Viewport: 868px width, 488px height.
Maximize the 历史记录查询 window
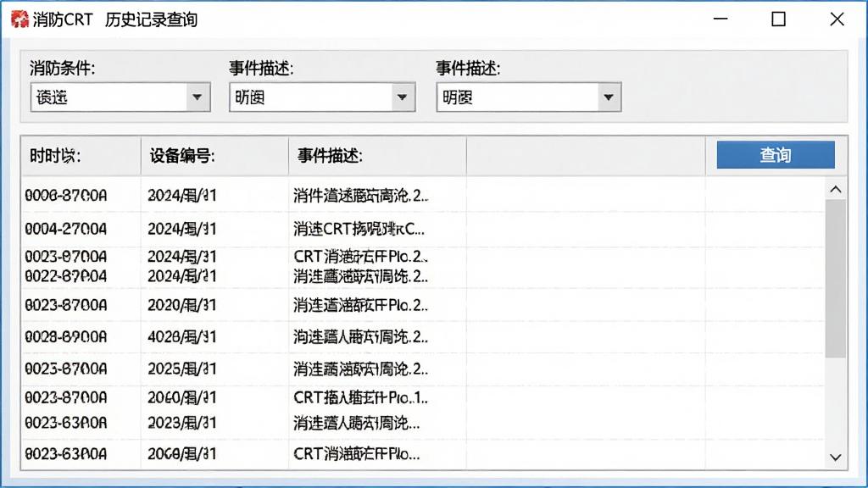[778, 19]
